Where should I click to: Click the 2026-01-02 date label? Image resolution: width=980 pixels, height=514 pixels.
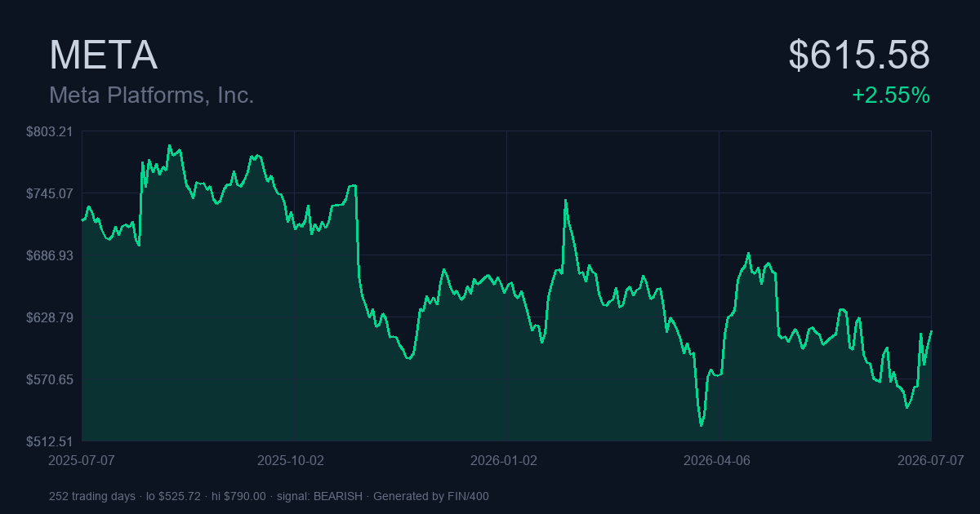coord(504,460)
